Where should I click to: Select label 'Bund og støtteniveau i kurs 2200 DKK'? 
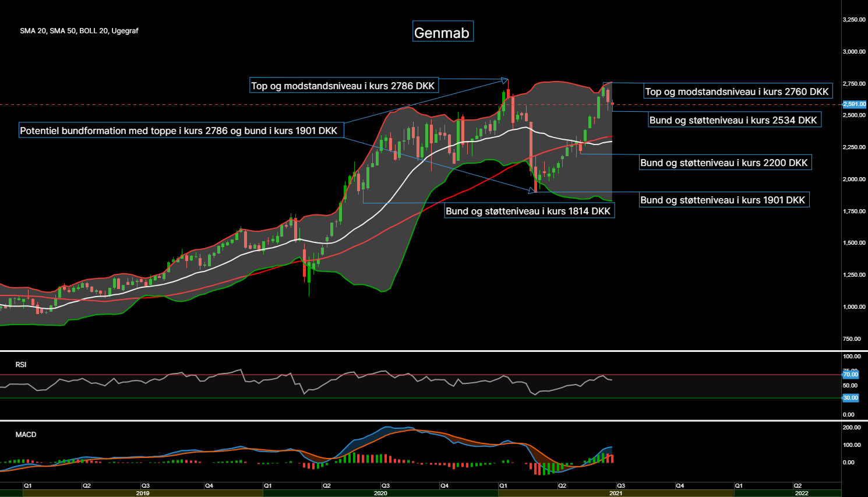[x=725, y=163]
